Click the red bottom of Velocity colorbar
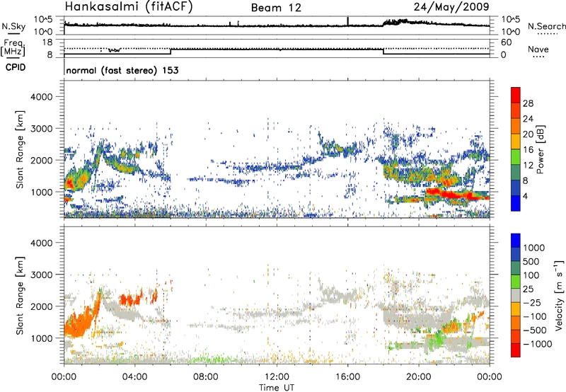Image resolution: width=566 pixels, height=392 pixels. (x=516, y=350)
